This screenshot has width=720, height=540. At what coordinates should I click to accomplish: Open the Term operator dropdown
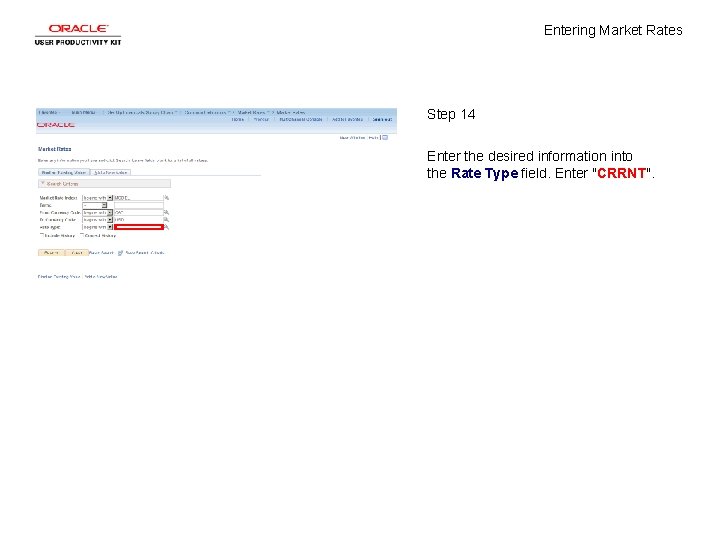coord(104,205)
